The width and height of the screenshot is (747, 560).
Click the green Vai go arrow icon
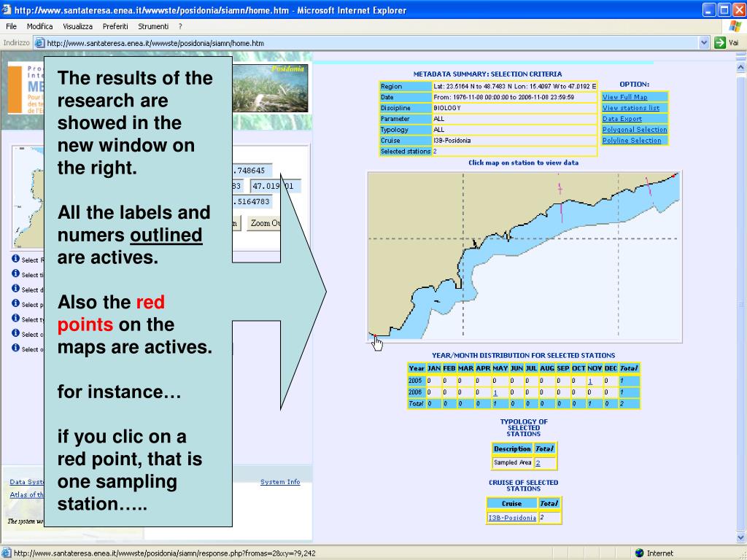719,43
